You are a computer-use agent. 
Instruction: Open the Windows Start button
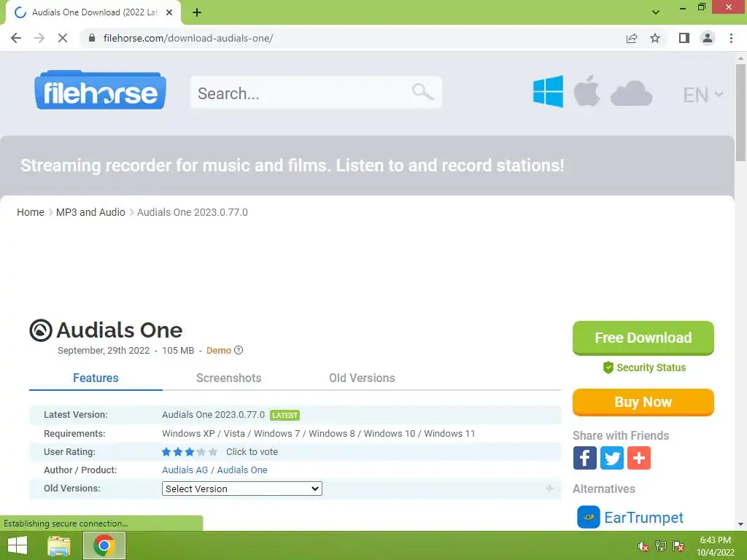coord(18,545)
